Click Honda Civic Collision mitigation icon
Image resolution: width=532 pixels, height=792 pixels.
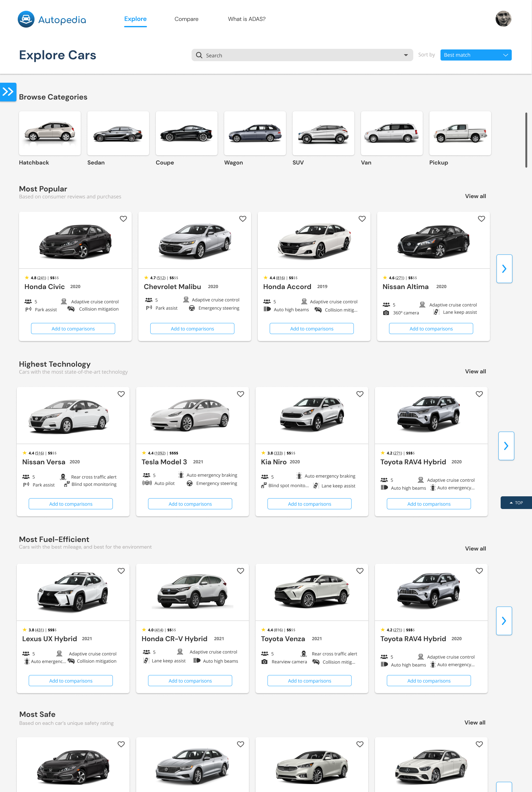71,309
